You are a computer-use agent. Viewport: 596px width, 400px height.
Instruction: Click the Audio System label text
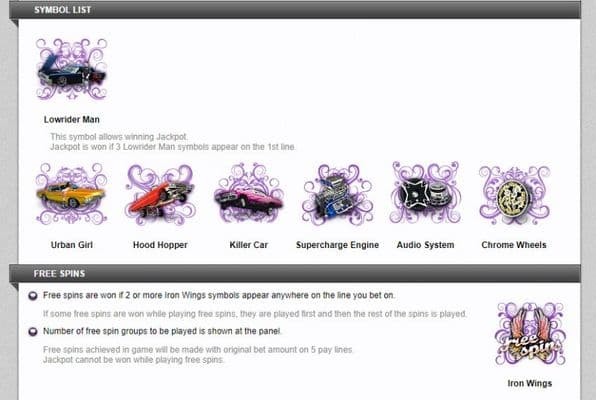[425, 245]
